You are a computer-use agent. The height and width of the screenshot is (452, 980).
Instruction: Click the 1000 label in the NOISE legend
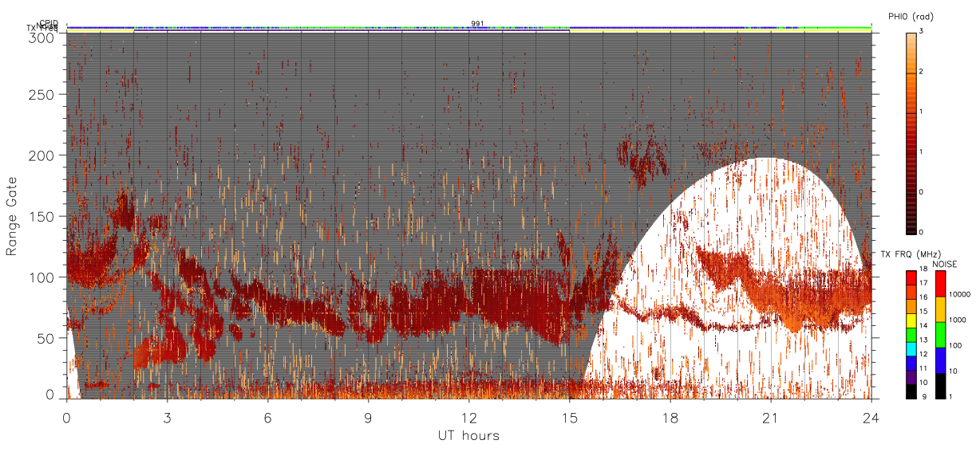[958, 320]
